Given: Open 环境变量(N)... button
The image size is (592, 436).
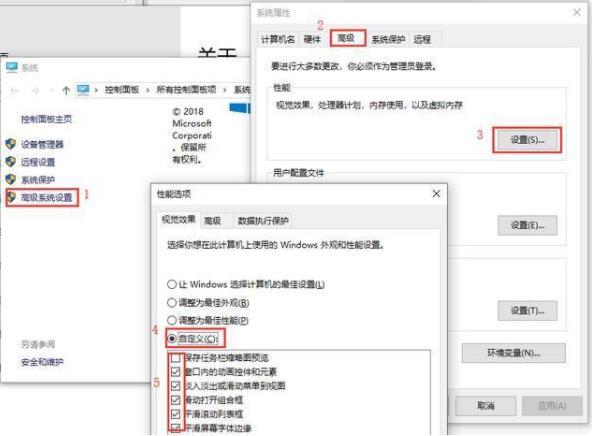Looking at the screenshot, I should [514, 353].
